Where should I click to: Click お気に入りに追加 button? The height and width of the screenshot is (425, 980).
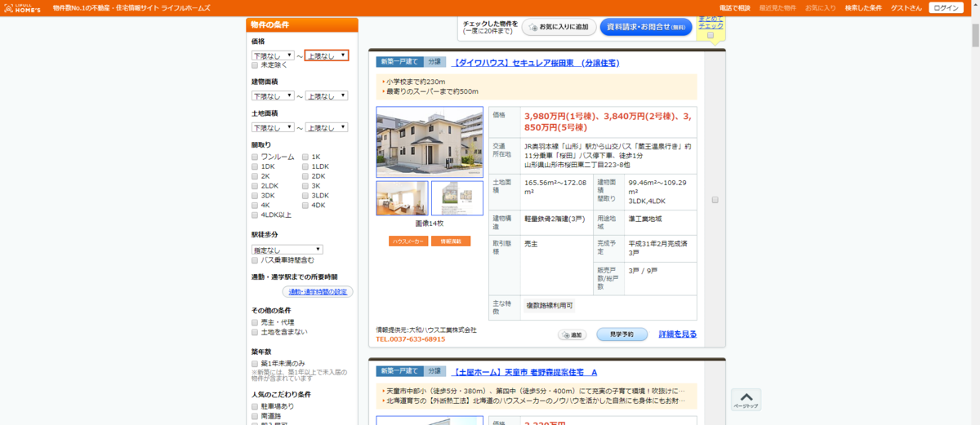(559, 27)
